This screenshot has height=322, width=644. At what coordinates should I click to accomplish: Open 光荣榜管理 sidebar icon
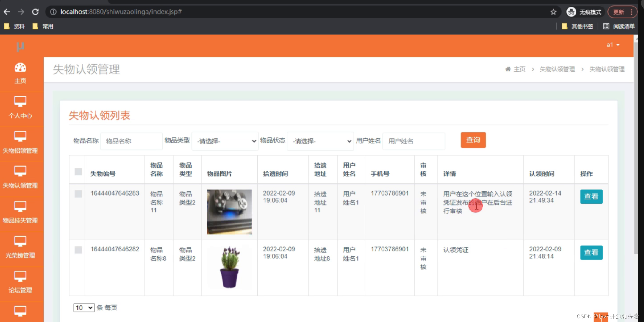click(x=20, y=241)
